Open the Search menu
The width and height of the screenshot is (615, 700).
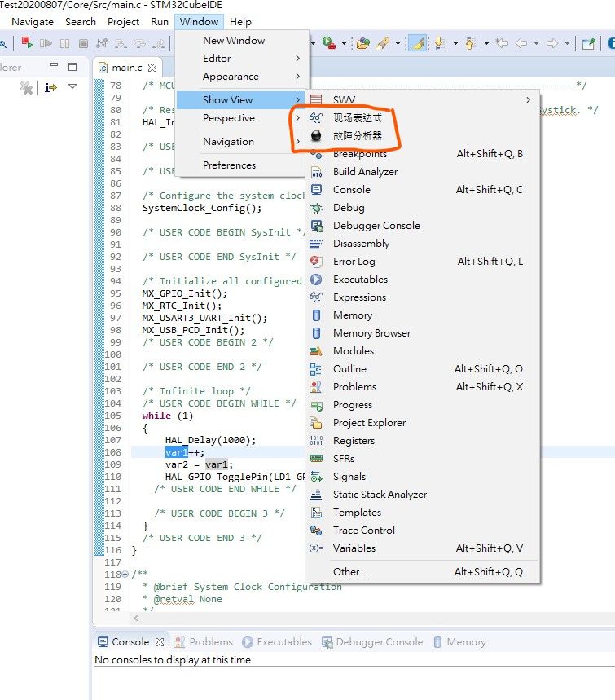(81, 21)
